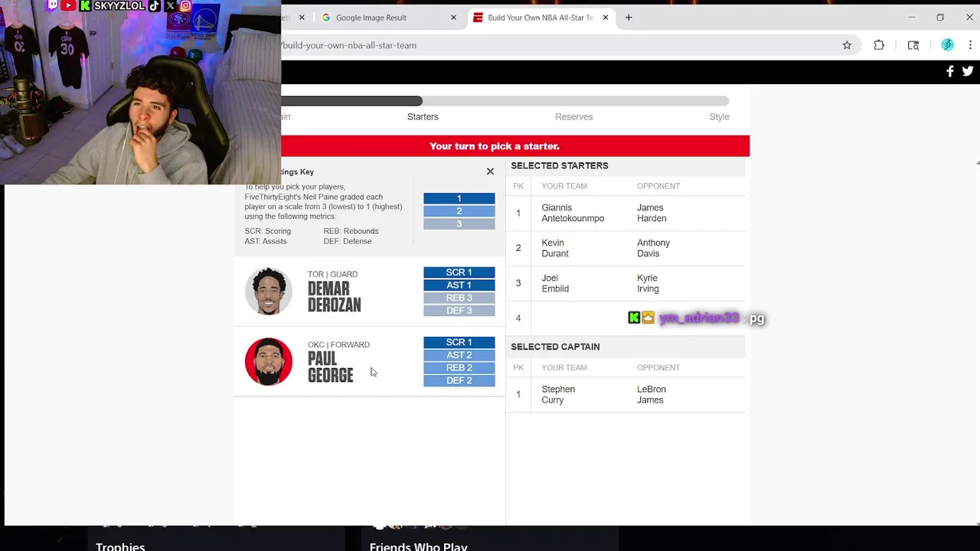Click the key's grade 3 color bar
Viewport: 980px width, 551px height.
coord(459,224)
